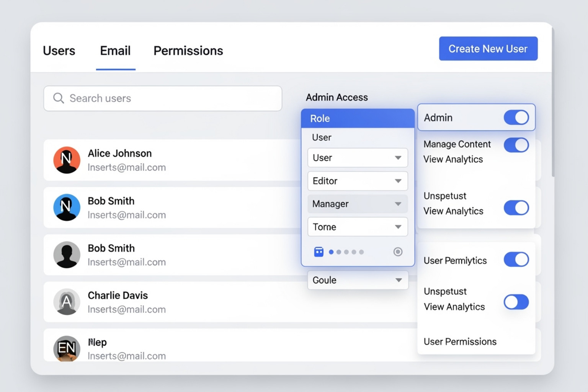Viewport: 588px width, 392px height.
Task: Click the blue card icon in Role panel
Action: point(319,252)
